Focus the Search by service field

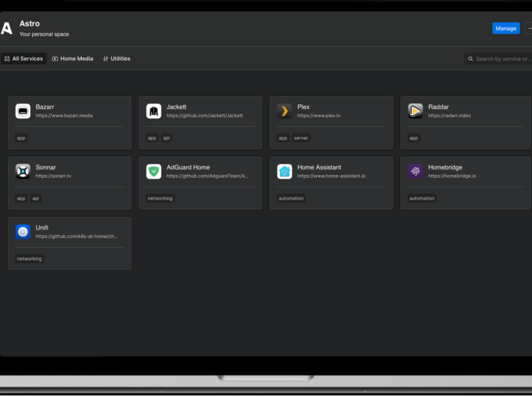[498, 59]
